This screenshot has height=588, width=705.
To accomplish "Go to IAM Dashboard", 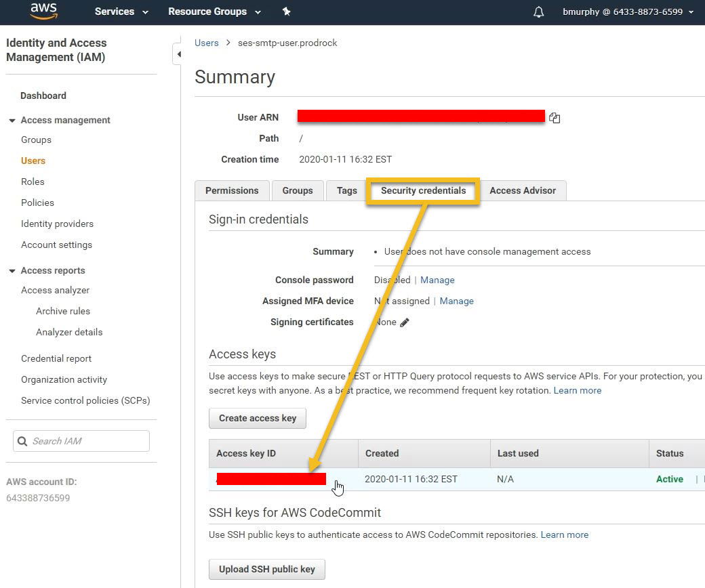I will point(43,96).
